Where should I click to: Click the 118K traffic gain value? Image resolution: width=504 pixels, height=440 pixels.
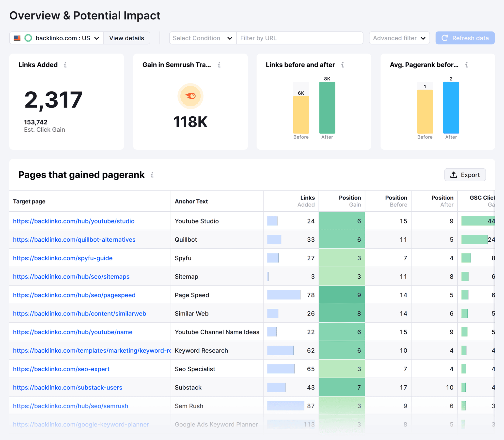click(190, 122)
